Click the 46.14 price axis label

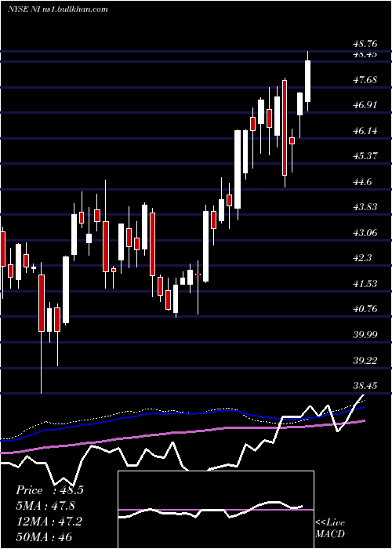point(365,131)
